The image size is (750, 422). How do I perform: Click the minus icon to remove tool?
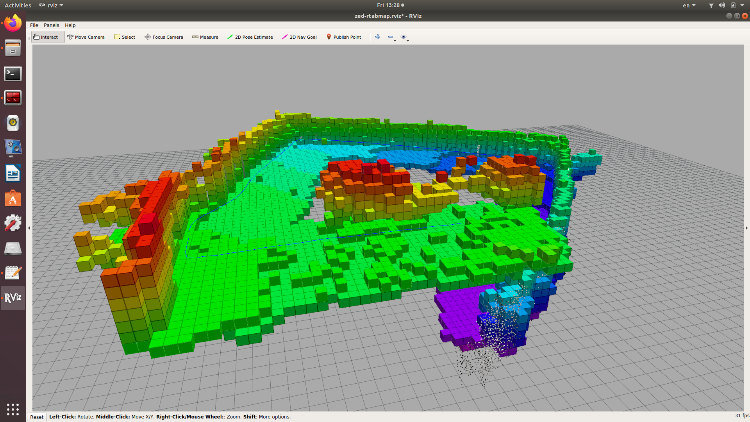[390, 36]
